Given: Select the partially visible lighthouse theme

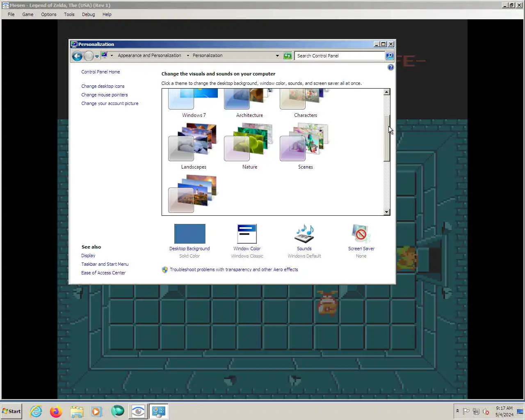Looking at the screenshot, I should (194, 194).
